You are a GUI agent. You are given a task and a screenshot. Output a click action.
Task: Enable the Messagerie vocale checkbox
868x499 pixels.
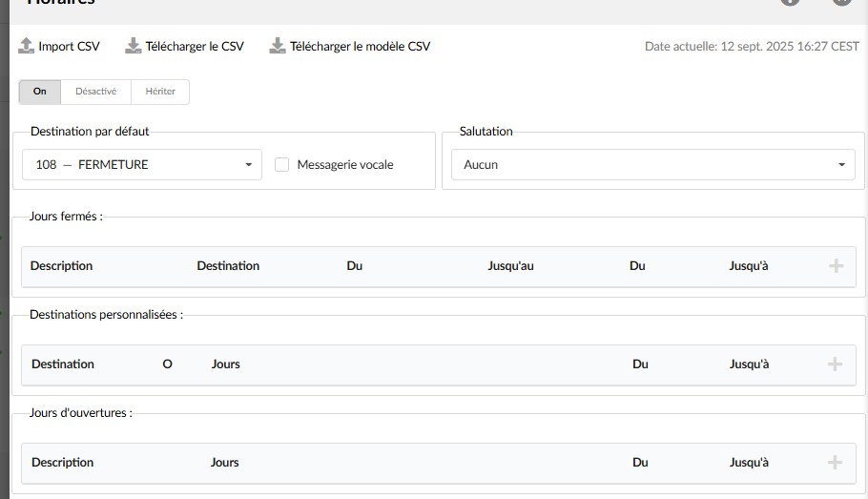(x=282, y=165)
